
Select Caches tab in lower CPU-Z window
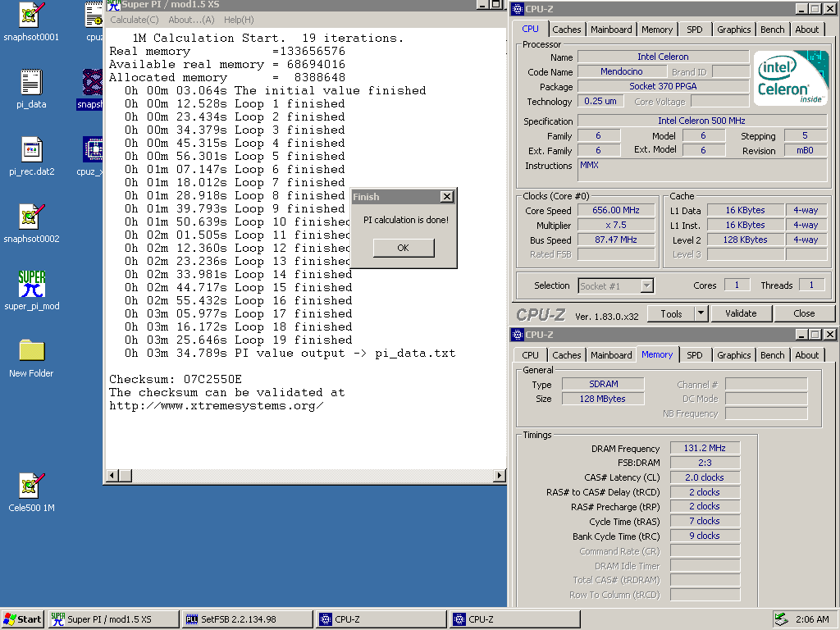(x=566, y=355)
